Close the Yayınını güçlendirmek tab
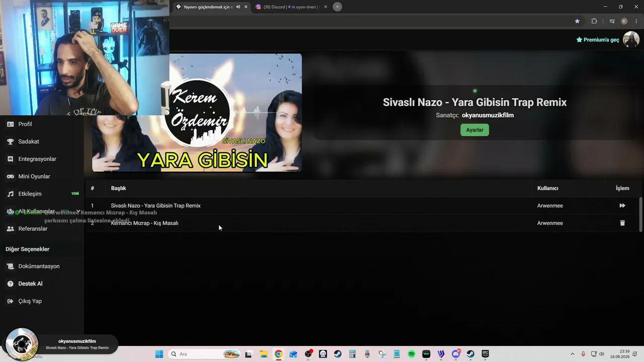This screenshot has height=362, width=644. [246, 7]
